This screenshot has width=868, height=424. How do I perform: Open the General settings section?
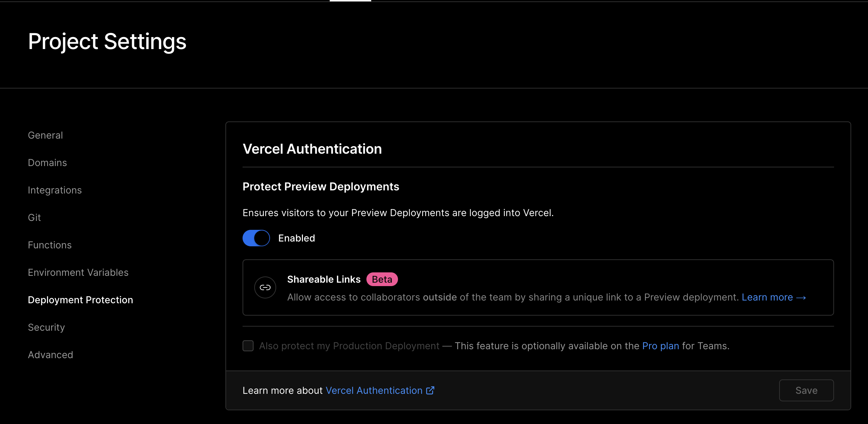coord(45,135)
